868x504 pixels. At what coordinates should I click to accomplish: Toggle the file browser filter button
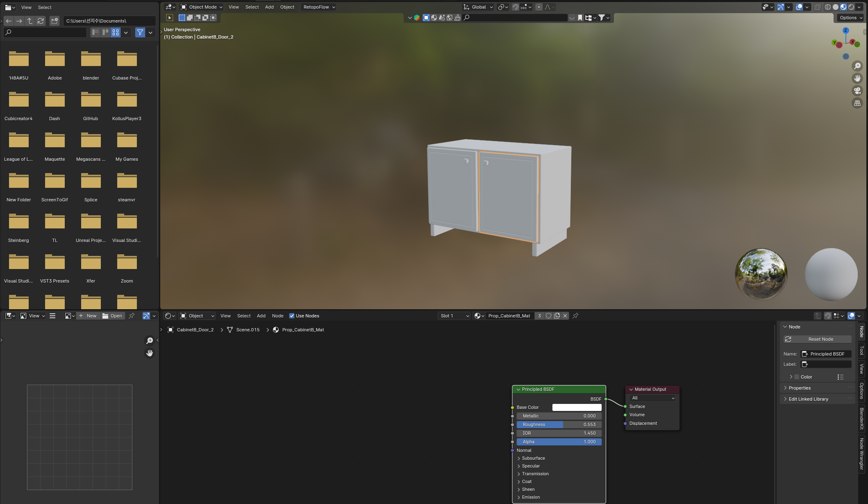(140, 32)
